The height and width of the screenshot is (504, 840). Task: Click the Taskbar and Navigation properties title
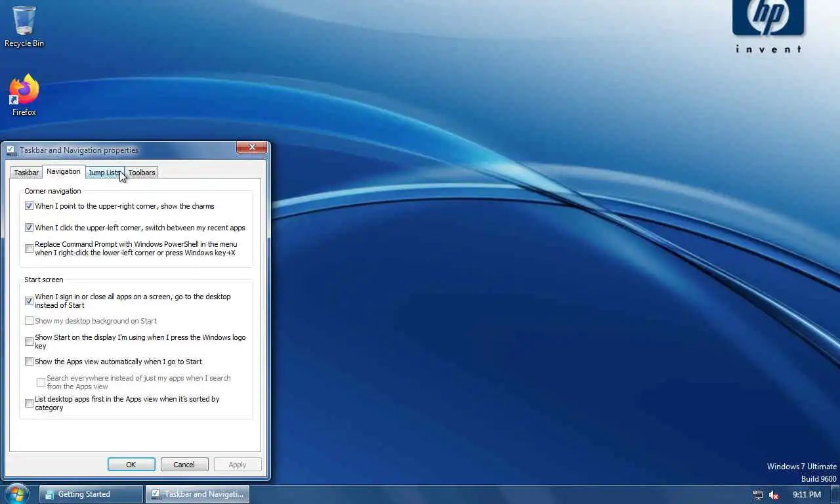(79, 150)
